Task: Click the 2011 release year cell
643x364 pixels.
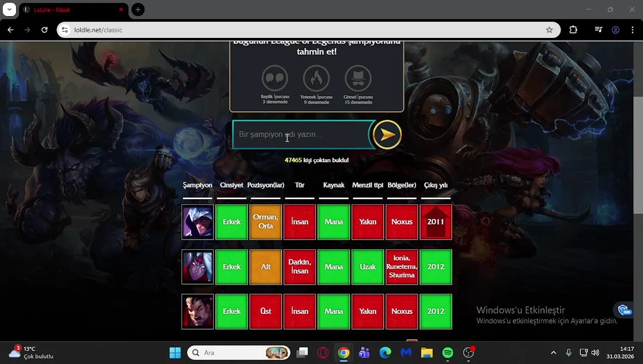Action: [x=436, y=222]
